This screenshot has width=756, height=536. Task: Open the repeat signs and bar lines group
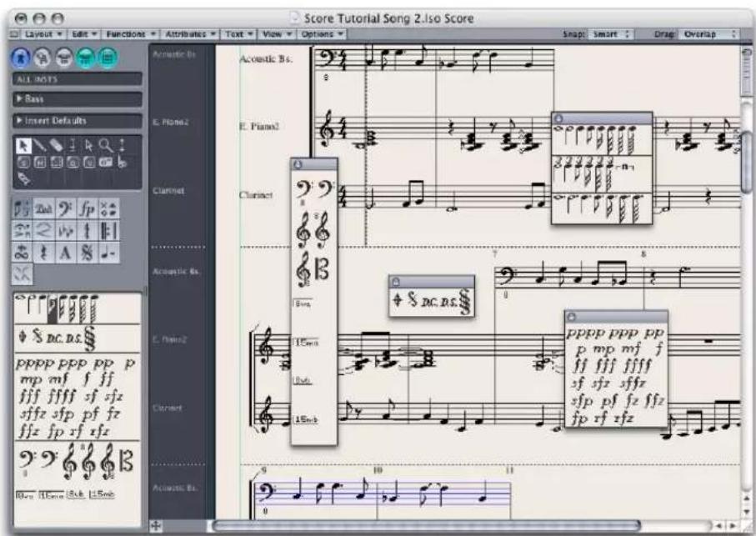pyautogui.click(x=108, y=230)
